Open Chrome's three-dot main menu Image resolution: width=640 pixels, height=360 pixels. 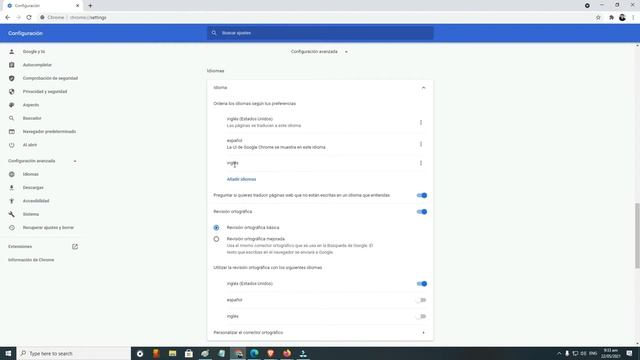coord(633,18)
